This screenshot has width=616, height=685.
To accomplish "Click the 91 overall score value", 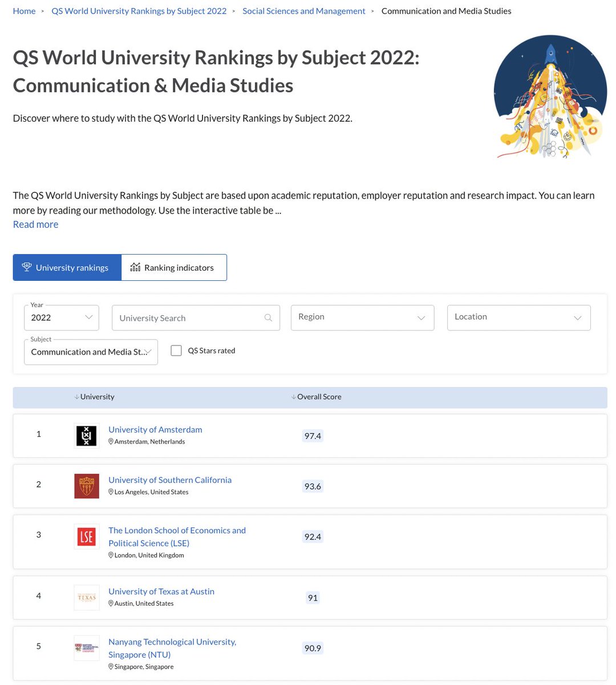I will pyautogui.click(x=313, y=598).
